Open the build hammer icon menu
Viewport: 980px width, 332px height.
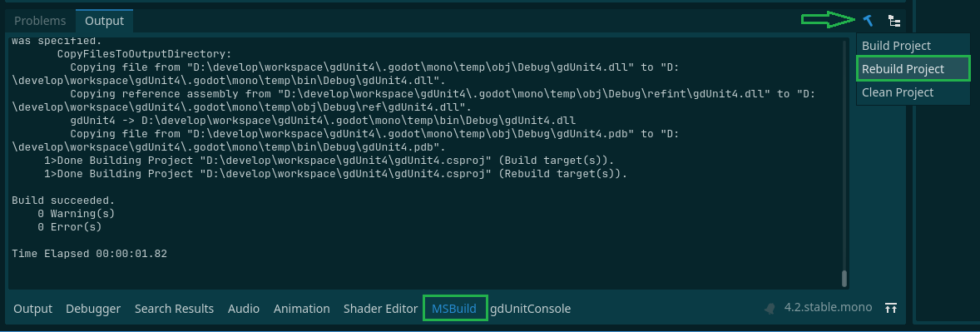pos(869,21)
